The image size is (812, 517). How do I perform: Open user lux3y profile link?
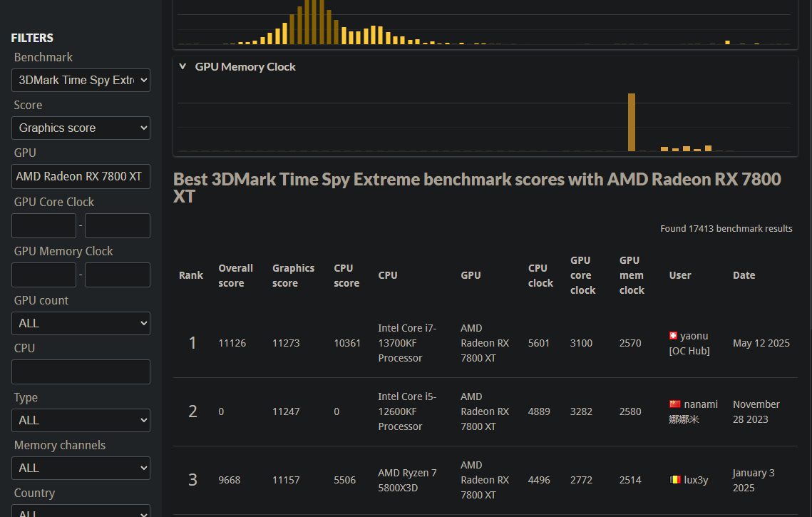tap(696, 480)
